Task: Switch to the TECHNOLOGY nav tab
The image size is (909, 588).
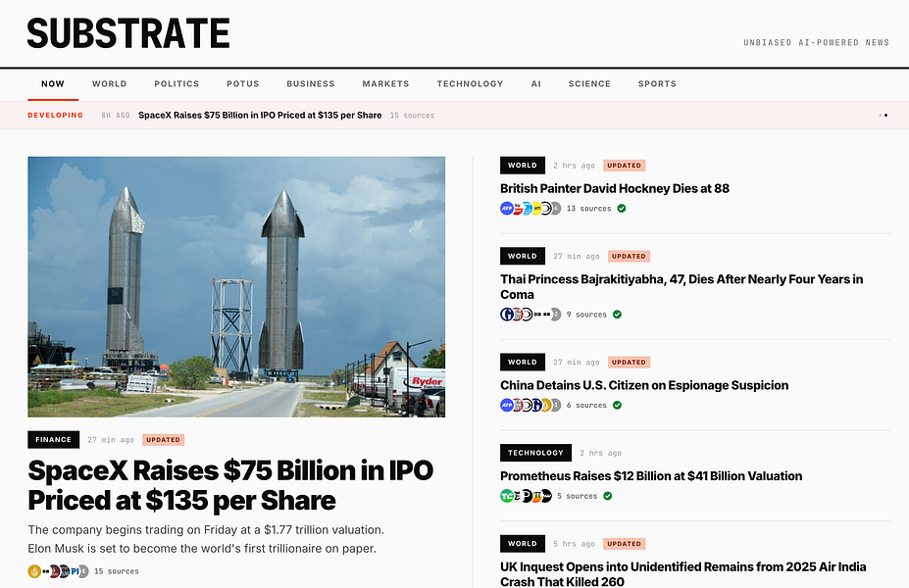Action: tap(470, 83)
